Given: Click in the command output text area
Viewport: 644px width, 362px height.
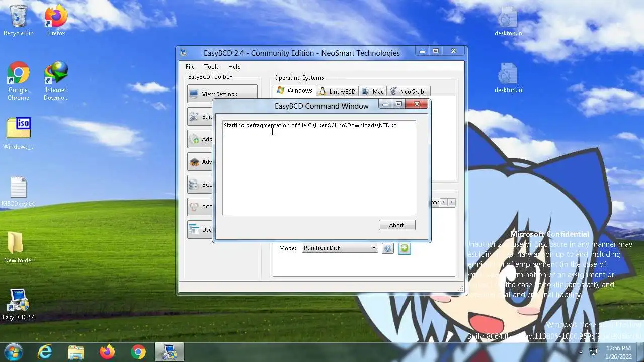Looking at the screenshot, I should (x=319, y=168).
